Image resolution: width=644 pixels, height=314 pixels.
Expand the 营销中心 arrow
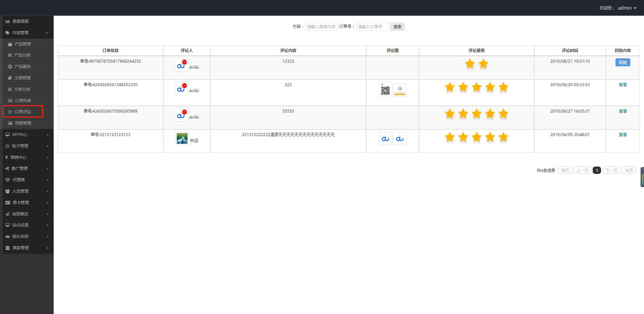click(x=48, y=158)
